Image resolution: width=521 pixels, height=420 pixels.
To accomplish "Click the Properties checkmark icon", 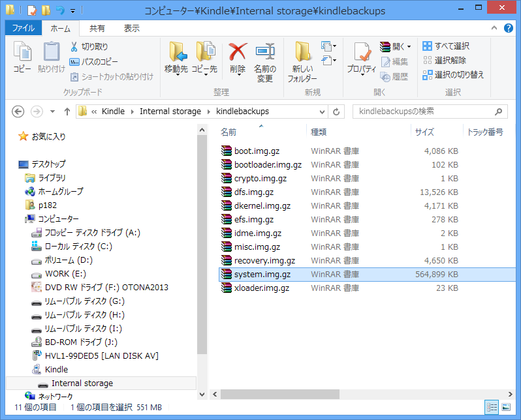I will [x=362, y=52].
